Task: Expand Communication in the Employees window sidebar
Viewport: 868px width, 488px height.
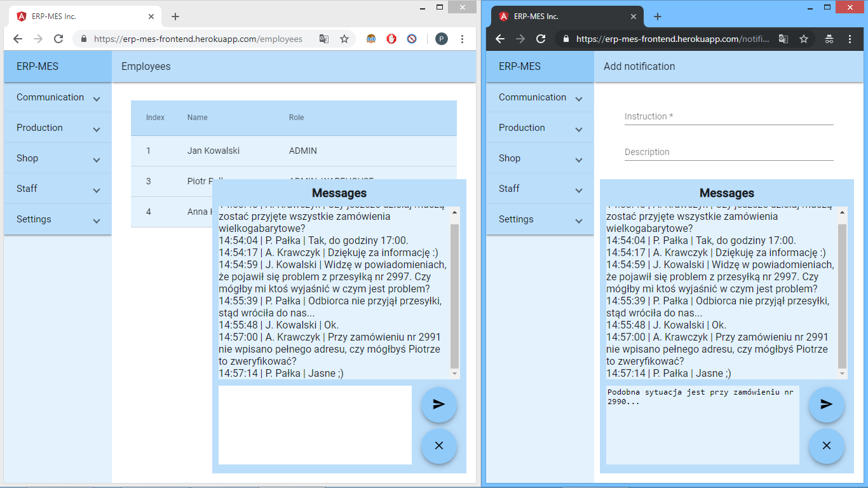Action: coord(58,97)
